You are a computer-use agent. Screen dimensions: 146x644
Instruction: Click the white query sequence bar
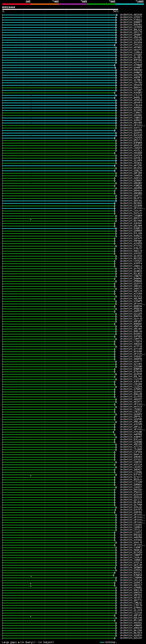60,9
